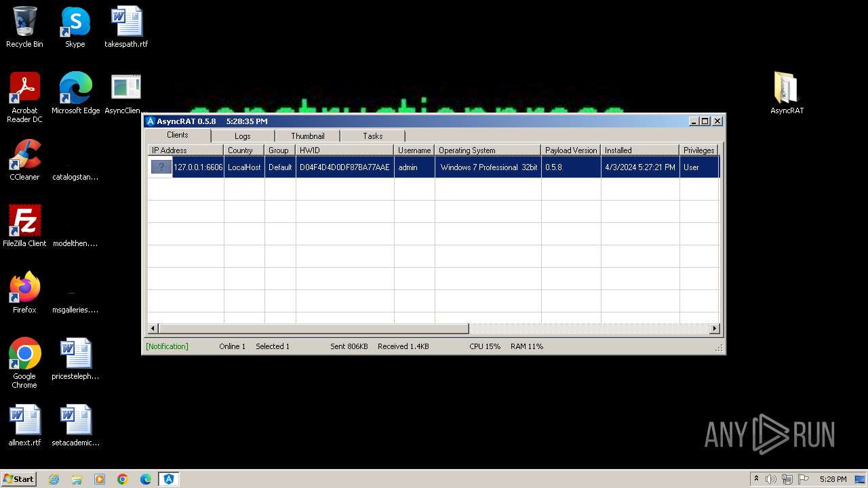Click horizontal scrollbar right arrow
Image resolution: width=868 pixels, height=488 pixels.
pyautogui.click(x=714, y=329)
